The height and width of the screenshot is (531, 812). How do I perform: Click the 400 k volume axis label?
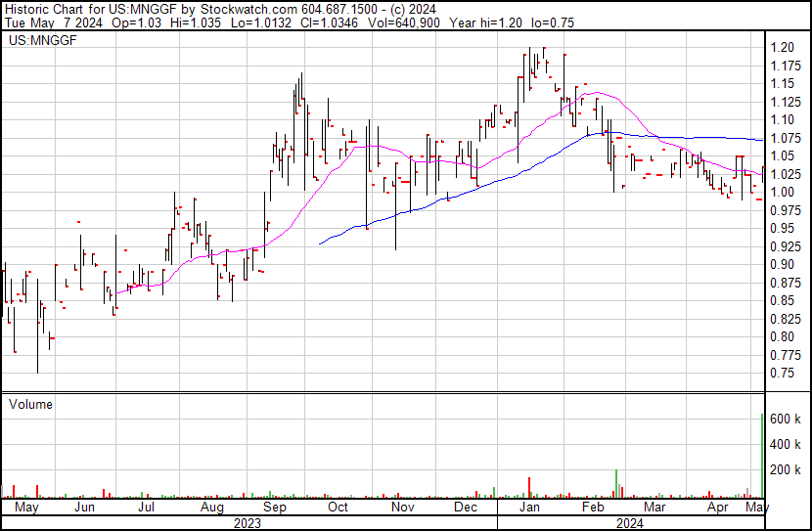(785, 444)
